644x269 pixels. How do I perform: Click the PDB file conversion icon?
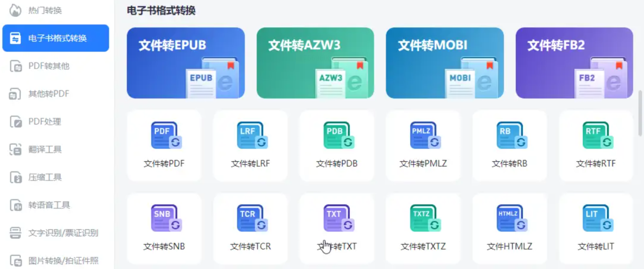[x=339, y=135]
